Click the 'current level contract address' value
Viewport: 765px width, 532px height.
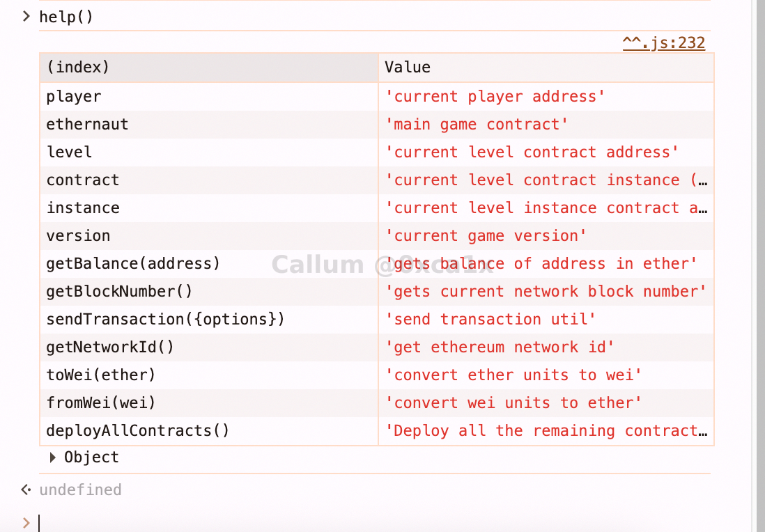(532, 152)
